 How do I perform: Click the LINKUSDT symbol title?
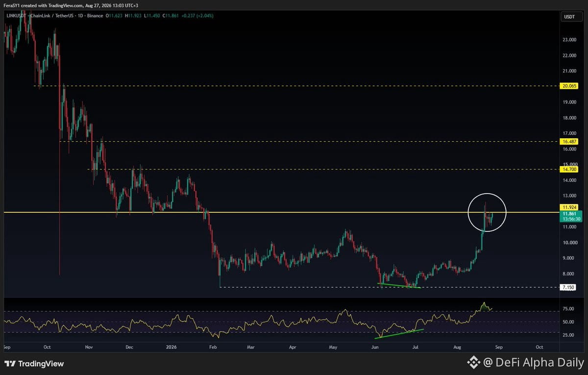(16, 16)
